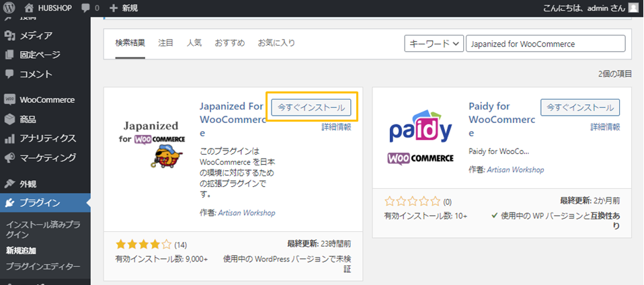The width and height of the screenshot is (644, 285).
Task: Click 最終更新: 23時間前 text
Action: tap(319, 245)
